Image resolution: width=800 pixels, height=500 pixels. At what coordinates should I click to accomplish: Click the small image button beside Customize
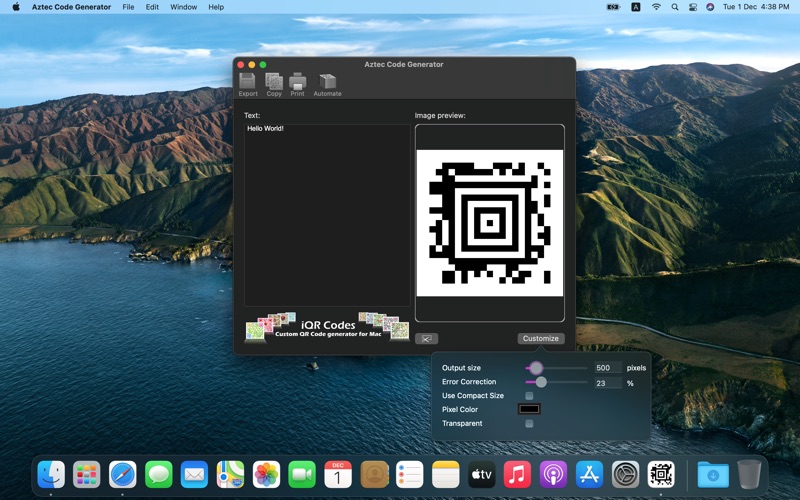click(x=427, y=339)
